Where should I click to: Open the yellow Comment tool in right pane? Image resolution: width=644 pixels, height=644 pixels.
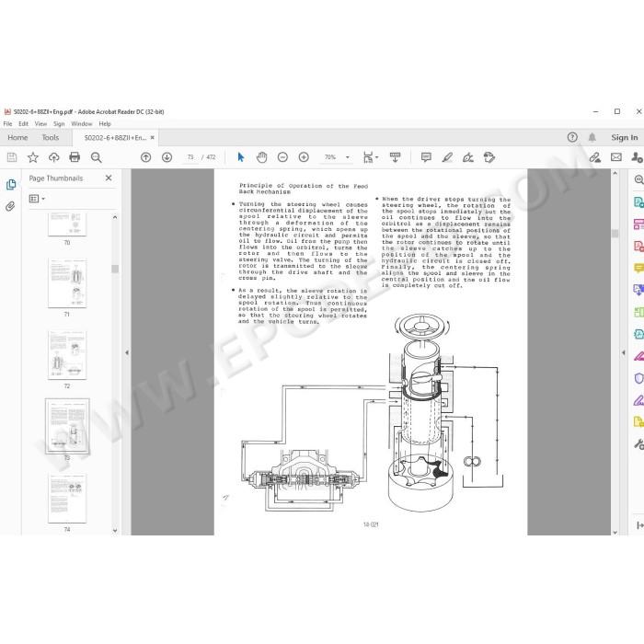tap(638, 269)
